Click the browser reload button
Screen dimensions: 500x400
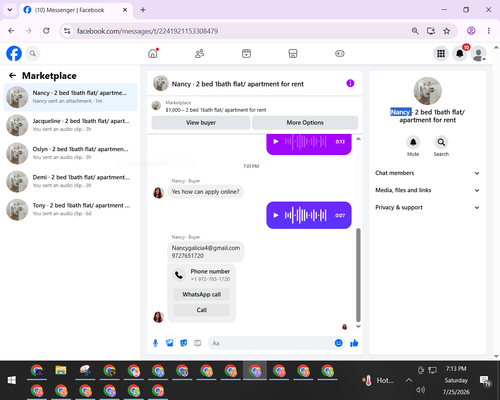point(46,31)
